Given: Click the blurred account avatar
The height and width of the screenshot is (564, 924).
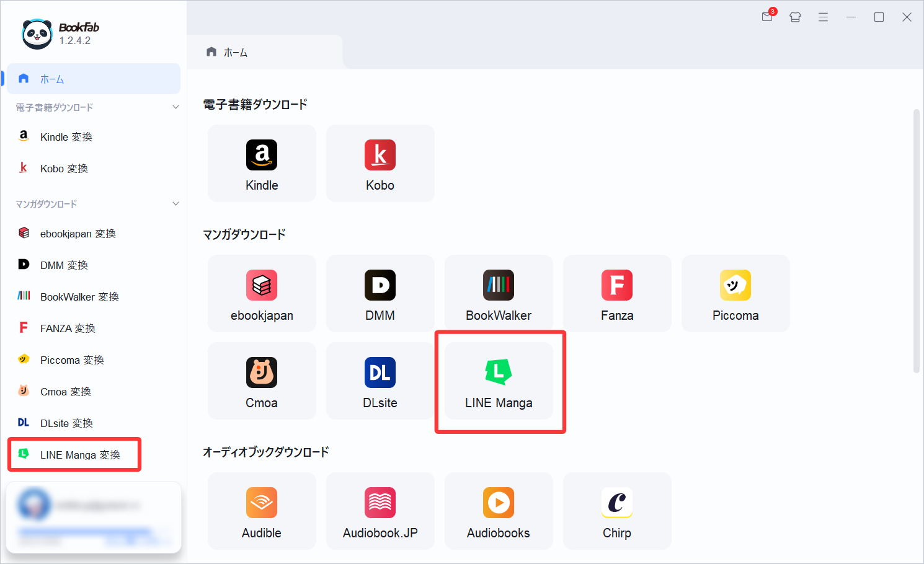Looking at the screenshot, I should (x=34, y=505).
